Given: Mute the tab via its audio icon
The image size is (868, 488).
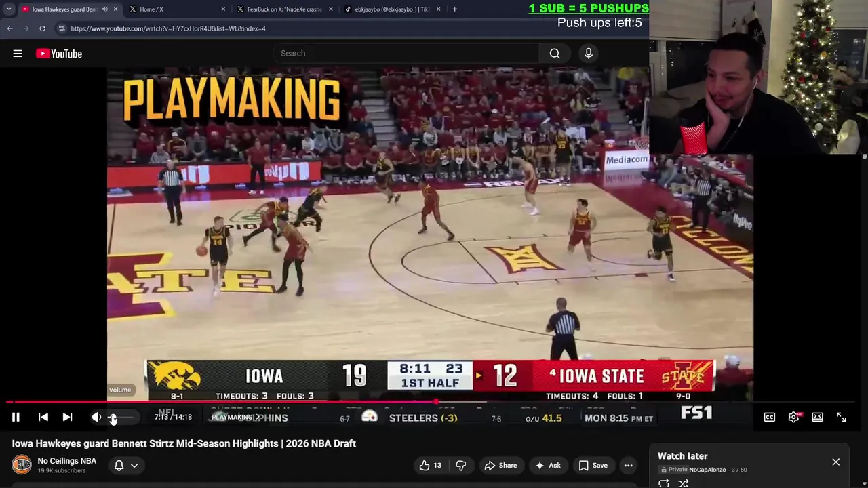Looking at the screenshot, I should (104, 9).
